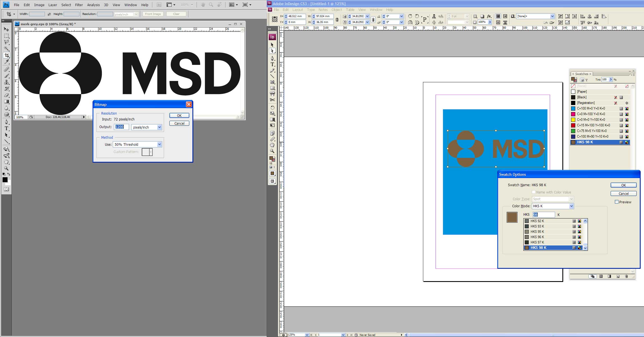The image size is (644, 337).
Task: Select the Eyedropper tool in Photoshop
Action: click(x=6, y=62)
